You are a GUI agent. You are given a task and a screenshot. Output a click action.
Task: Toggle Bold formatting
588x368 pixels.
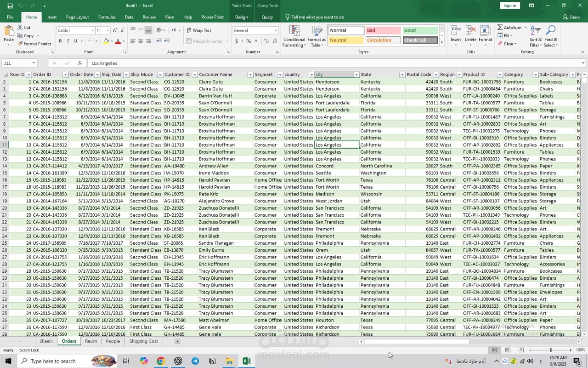60,41
